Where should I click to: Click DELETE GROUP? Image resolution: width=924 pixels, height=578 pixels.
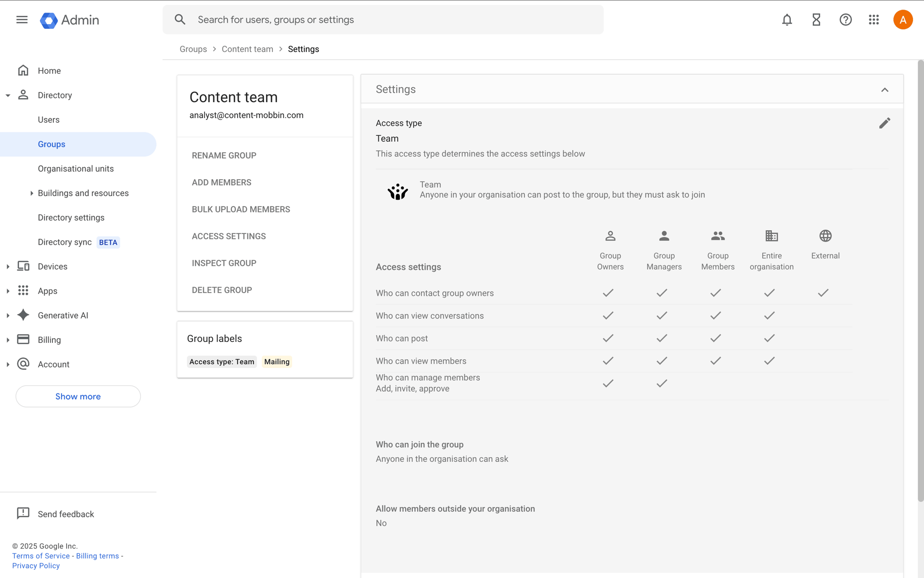click(222, 290)
